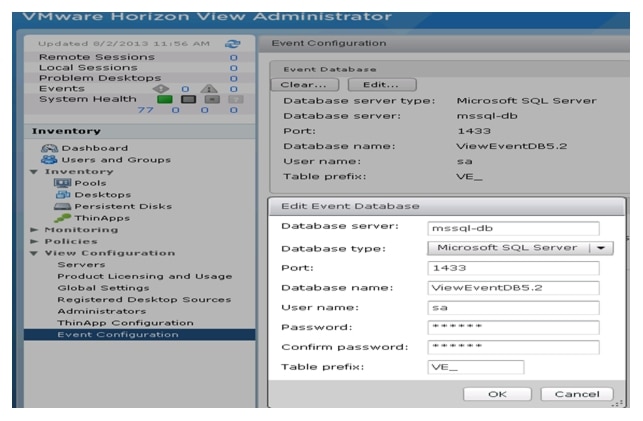This screenshot has width=643, height=421.
Task: Click the ThinApps label
Action: [x=102, y=218]
